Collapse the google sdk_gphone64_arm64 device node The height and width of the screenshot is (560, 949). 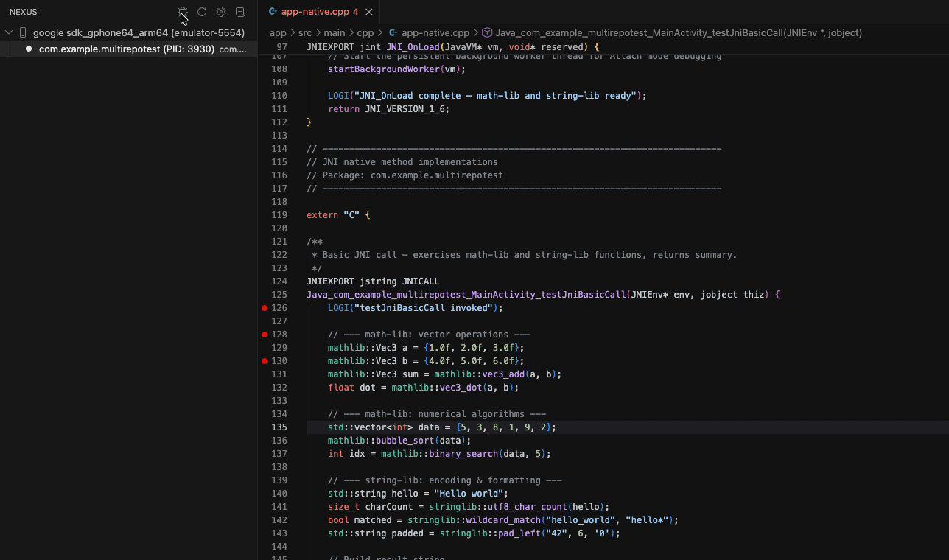9,33
